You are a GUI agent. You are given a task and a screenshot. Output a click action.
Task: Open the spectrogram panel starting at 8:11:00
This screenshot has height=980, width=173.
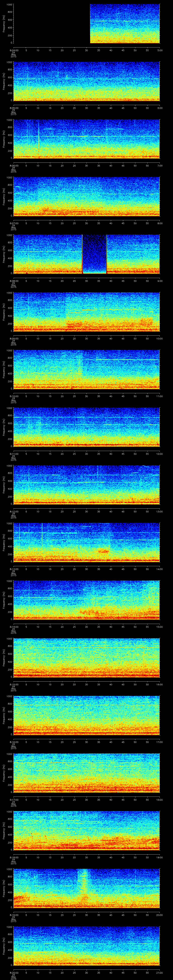coord(87,427)
